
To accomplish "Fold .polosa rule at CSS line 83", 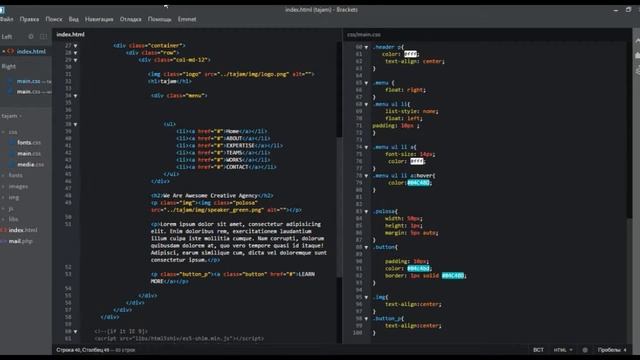I will tap(366, 211).
